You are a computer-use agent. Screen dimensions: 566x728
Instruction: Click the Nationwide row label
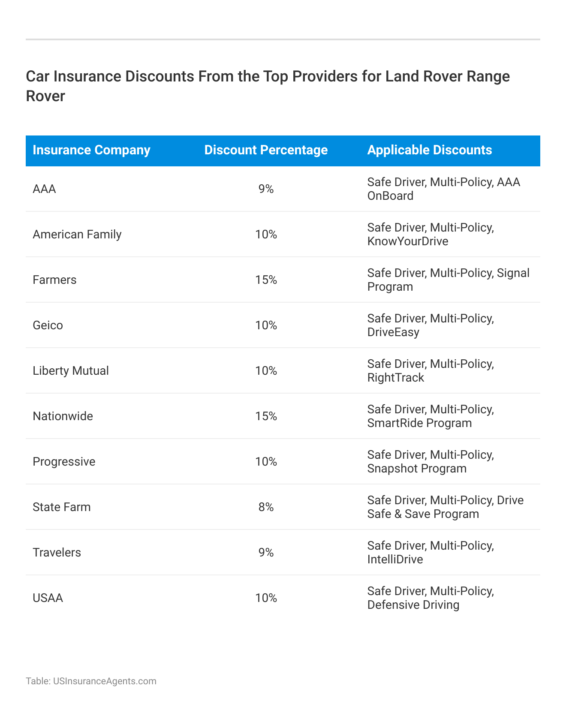pyautogui.click(x=63, y=416)
